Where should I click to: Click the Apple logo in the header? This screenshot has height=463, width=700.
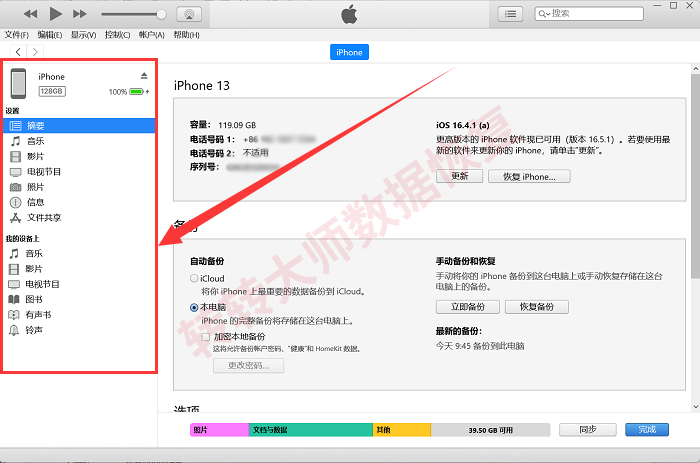349,14
